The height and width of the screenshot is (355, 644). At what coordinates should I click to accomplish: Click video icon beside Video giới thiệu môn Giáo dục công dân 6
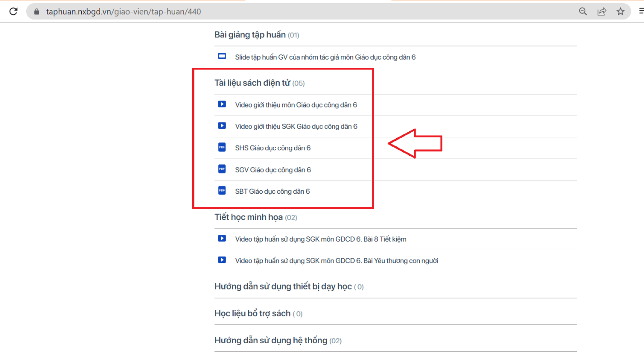(x=222, y=104)
